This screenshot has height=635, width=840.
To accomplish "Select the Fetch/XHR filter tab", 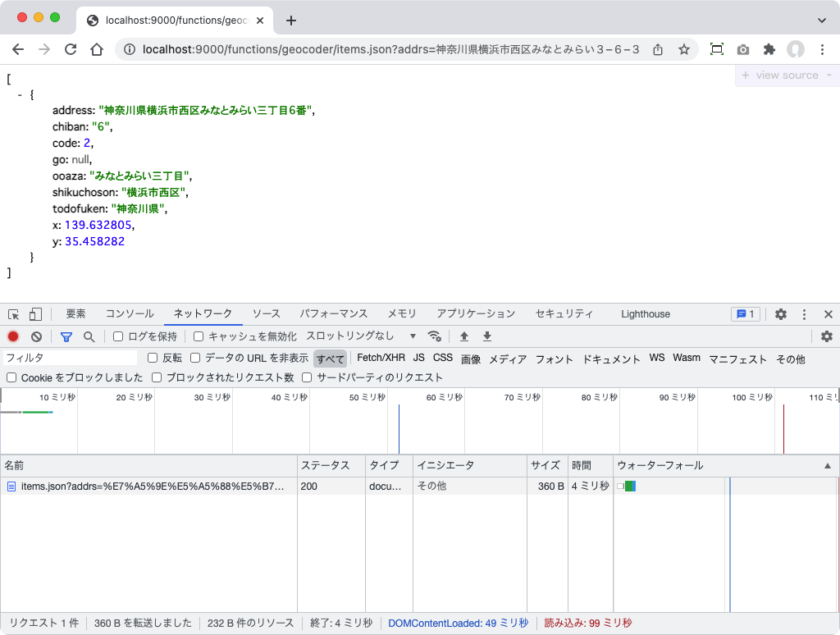I will click(x=381, y=358).
